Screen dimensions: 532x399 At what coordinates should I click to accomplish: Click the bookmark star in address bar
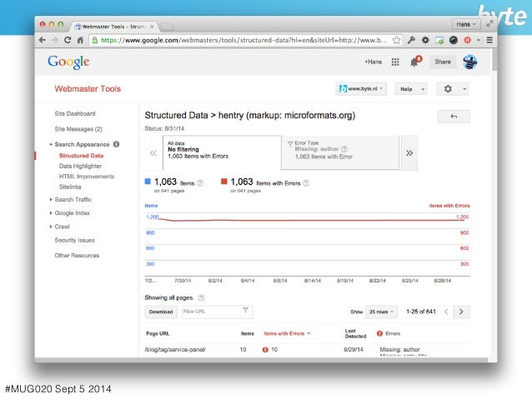[396, 40]
